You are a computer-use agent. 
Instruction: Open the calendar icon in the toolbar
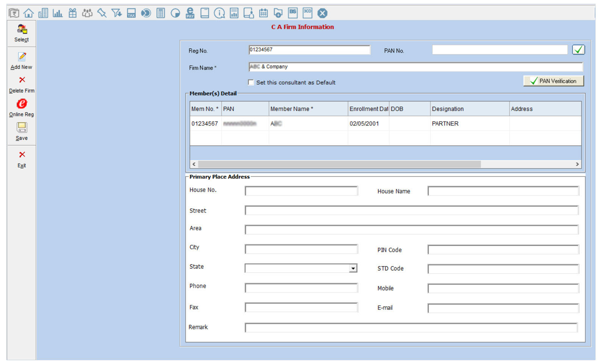coord(263,13)
